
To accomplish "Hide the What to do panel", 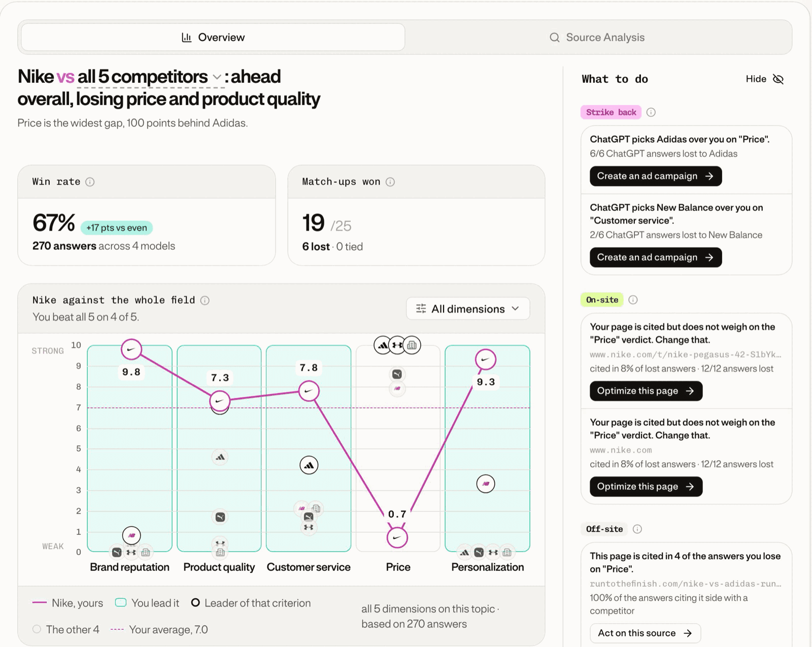I will pos(764,79).
